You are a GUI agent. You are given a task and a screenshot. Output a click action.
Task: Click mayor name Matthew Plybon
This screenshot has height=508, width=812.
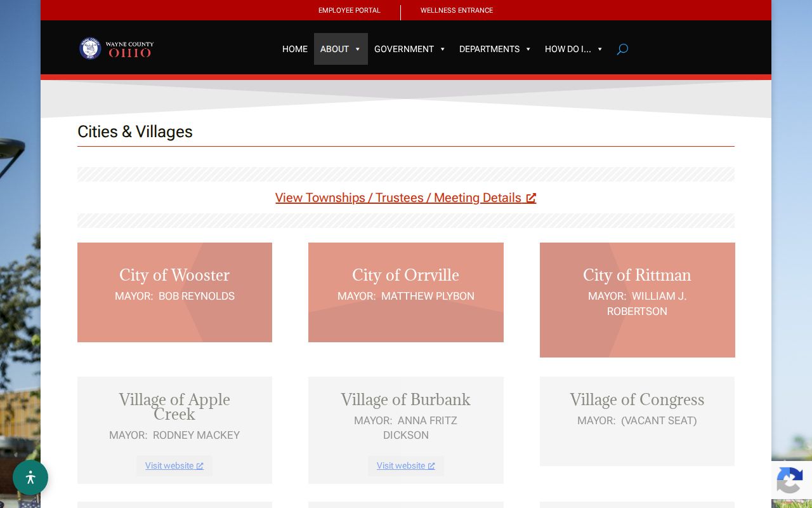point(428,296)
